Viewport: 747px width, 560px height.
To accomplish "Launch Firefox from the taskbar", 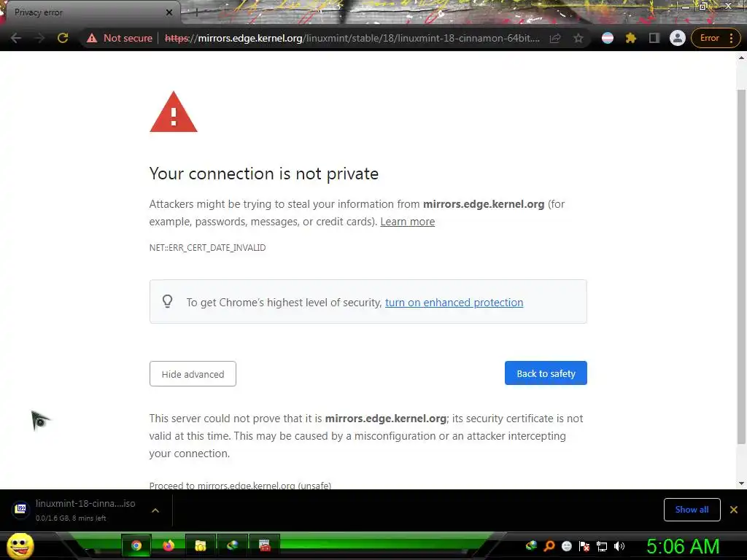I will click(169, 545).
